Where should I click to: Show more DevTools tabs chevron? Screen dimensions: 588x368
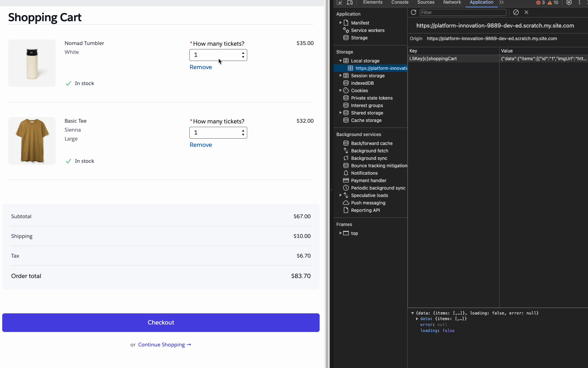502,2
